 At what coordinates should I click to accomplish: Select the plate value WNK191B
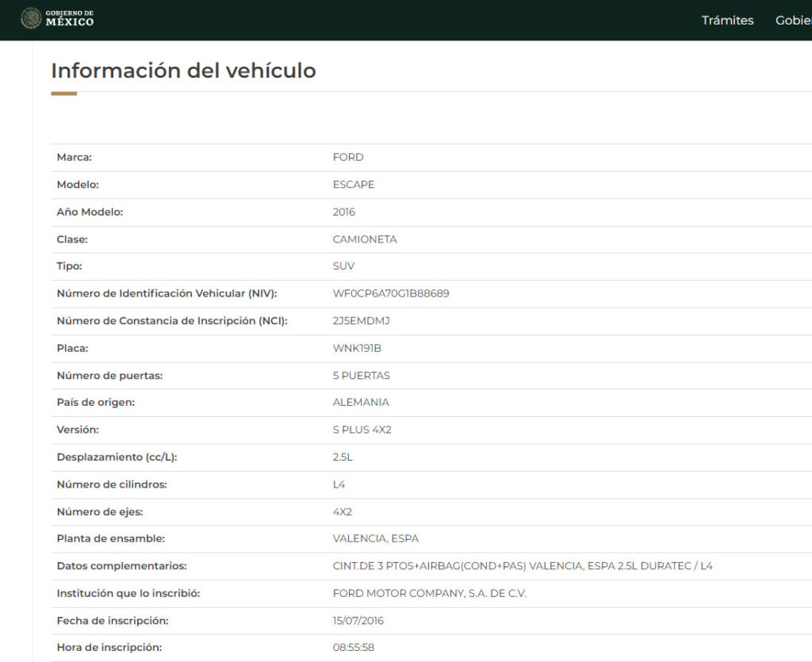coord(357,348)
